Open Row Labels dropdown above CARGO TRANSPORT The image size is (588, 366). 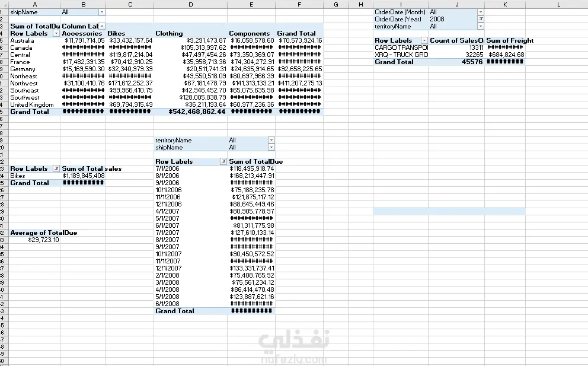pos(424,40)
